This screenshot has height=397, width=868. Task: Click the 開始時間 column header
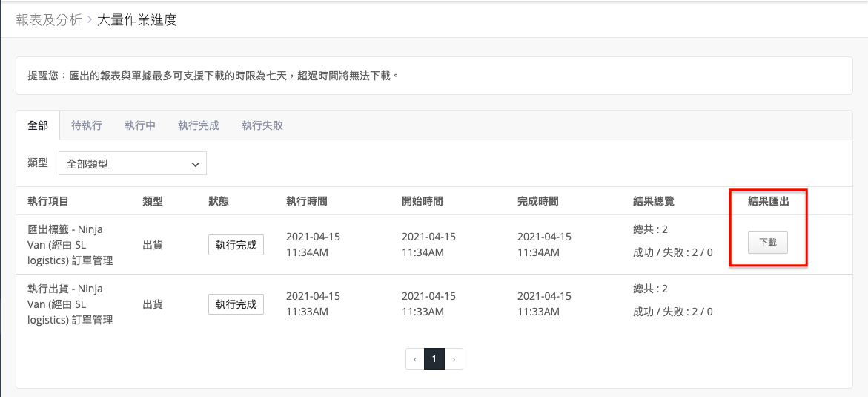(x=423, y=201)
